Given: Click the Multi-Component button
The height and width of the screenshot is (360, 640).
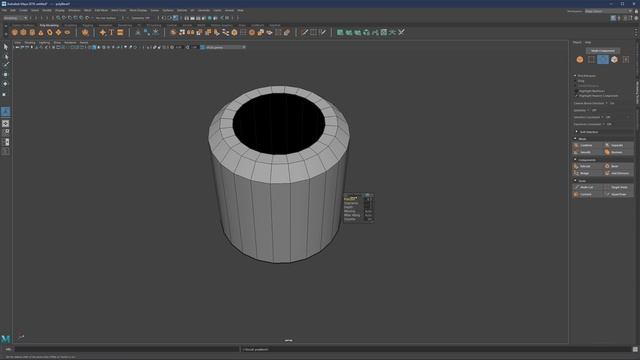Looking at the screenshot, I should 602,51.
